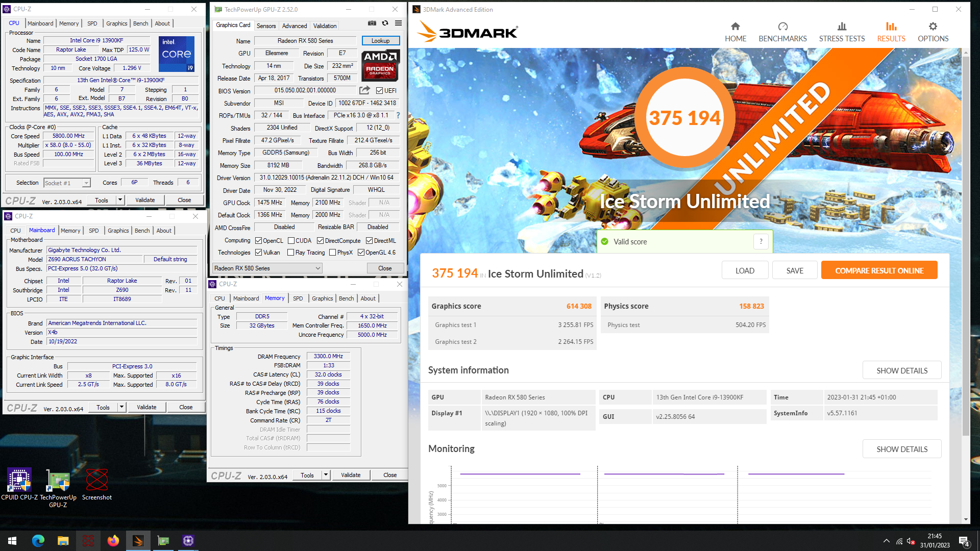Click the 3DMark logo
The width and height of the screenshot is (980, 551).
(467, 32)
